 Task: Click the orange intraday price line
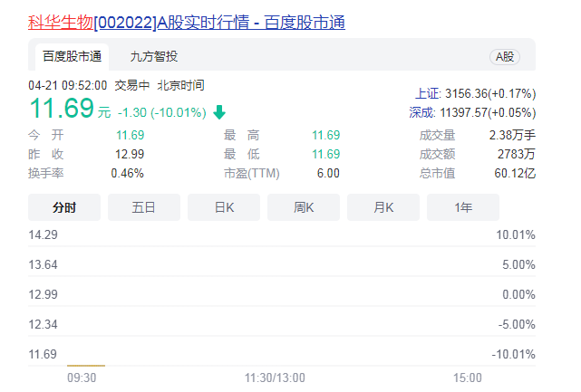(86, 366)
